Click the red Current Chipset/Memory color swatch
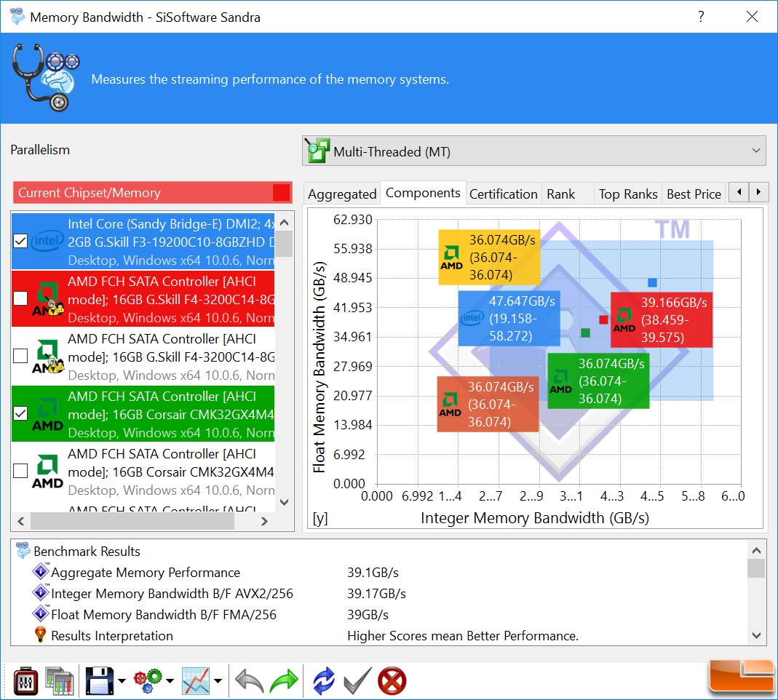The height and width of the screenshot is (700, 778). 282,193
